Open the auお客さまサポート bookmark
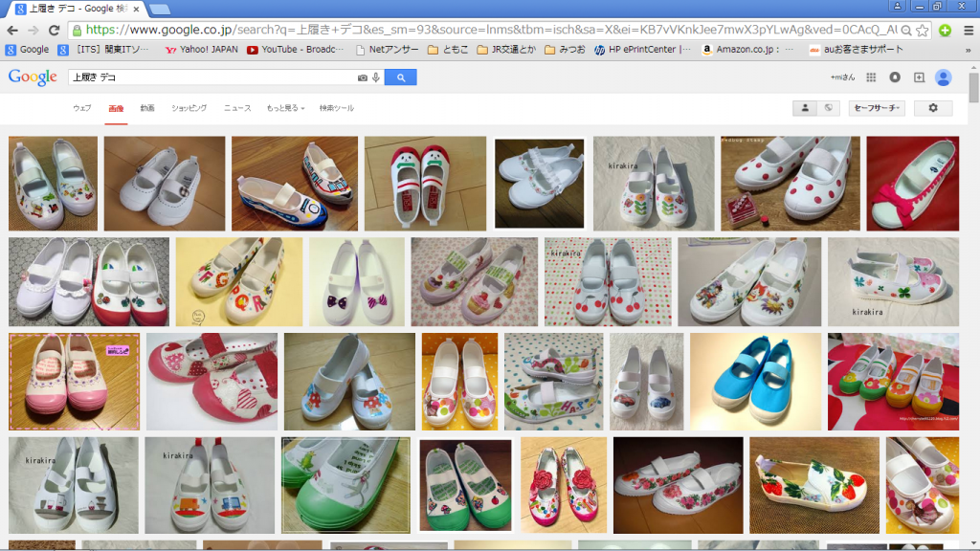Screen dimensions: 980x551 point(857,50)
